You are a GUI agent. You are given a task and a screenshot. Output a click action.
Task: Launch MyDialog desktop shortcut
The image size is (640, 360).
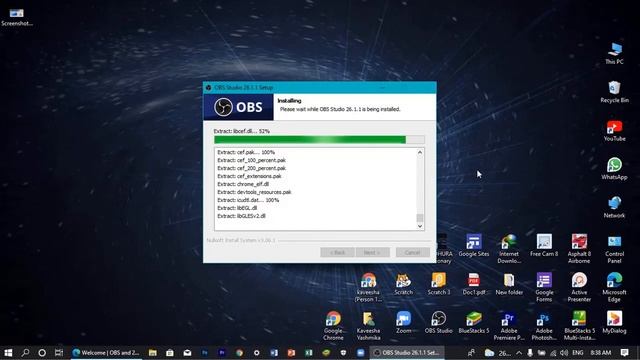click(614, 322)
